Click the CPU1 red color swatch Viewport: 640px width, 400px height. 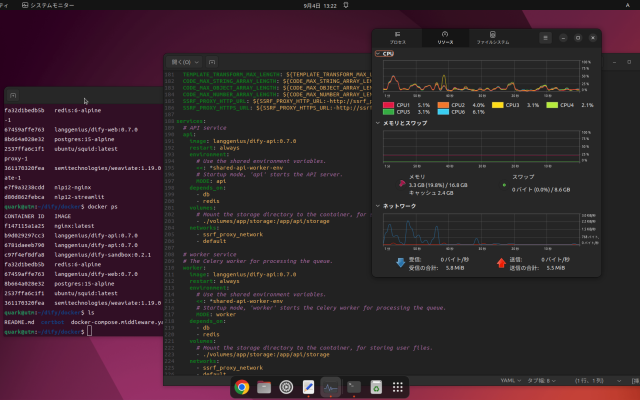[x=388, y=105]
